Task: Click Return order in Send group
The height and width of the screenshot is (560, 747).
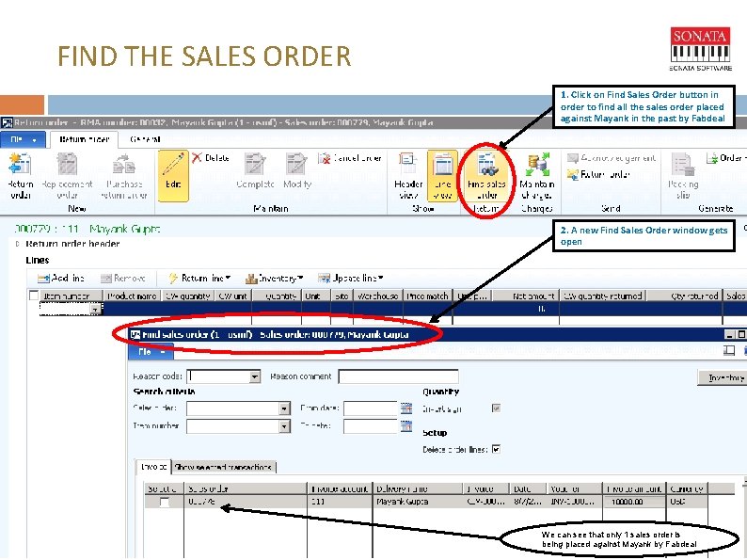Action: tap(599, 174)
